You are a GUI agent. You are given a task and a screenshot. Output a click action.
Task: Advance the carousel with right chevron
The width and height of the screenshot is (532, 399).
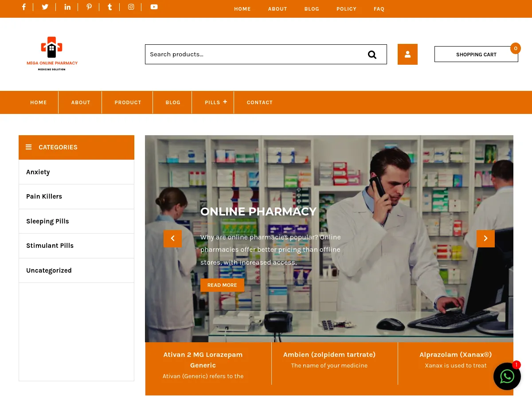pyautogui.click(x=485, y=239)
